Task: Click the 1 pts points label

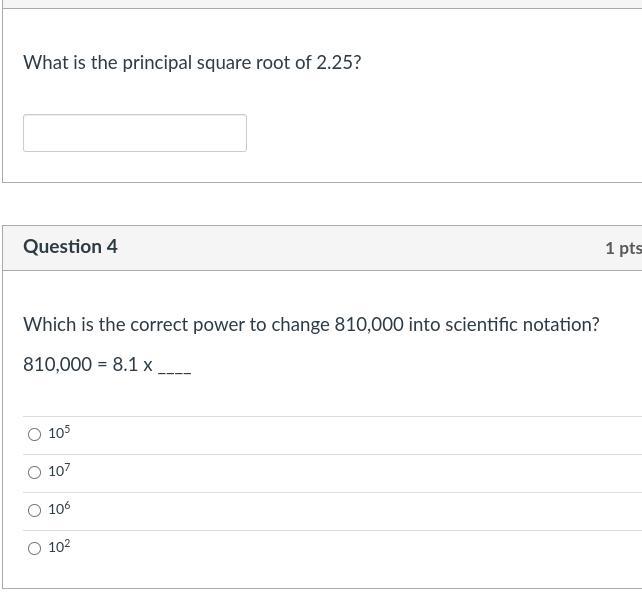Action: tap(622, 248)
